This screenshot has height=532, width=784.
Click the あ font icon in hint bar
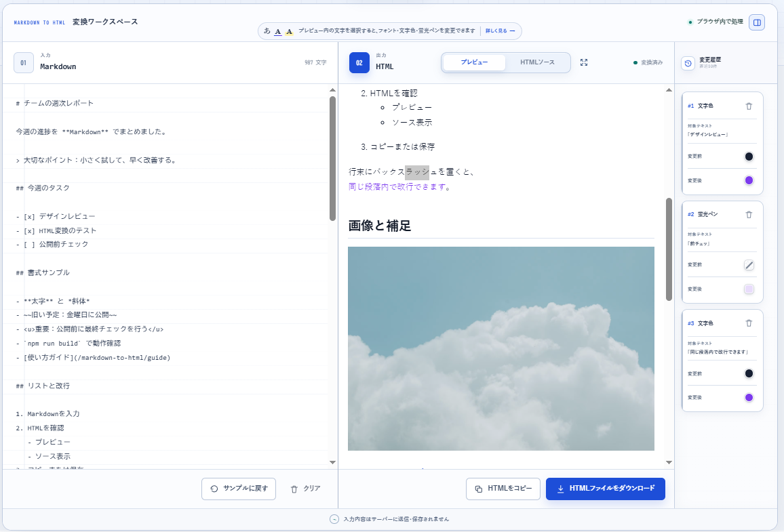pyautogui.click(x=267, y=31)
